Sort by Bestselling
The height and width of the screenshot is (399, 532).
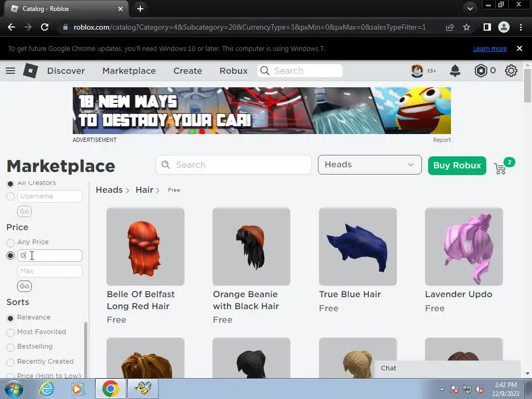pos(10,347)
